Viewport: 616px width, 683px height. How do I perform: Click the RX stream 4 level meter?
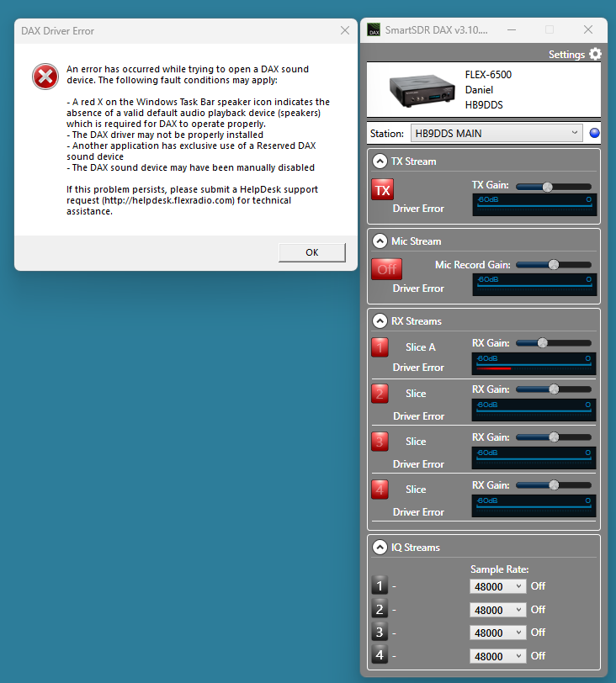coord(534,506)
